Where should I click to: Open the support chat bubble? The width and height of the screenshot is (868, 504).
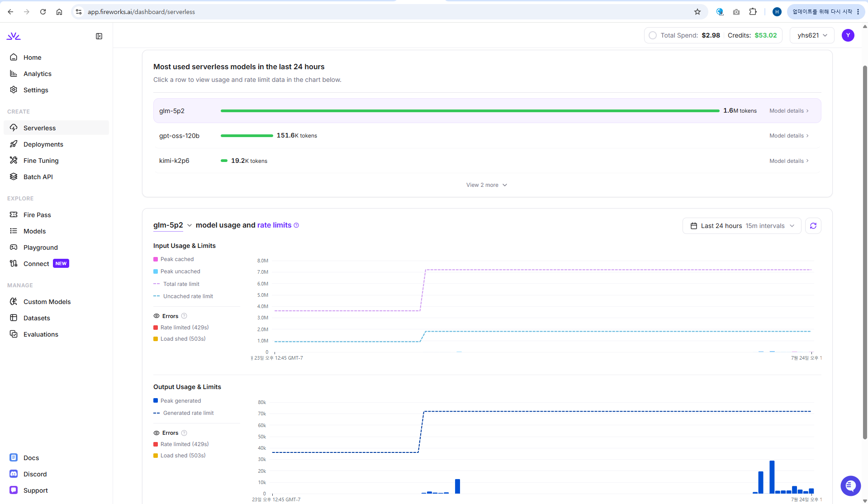point(850,486)
